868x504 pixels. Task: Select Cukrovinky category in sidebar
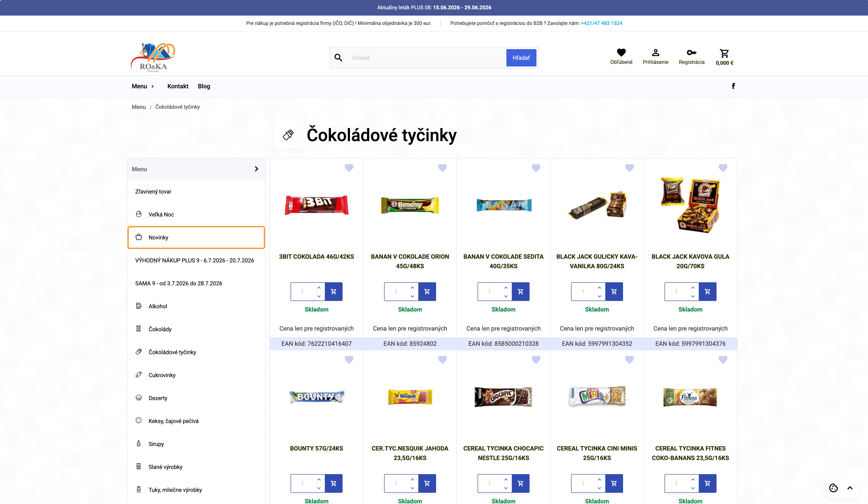point(196,375)
